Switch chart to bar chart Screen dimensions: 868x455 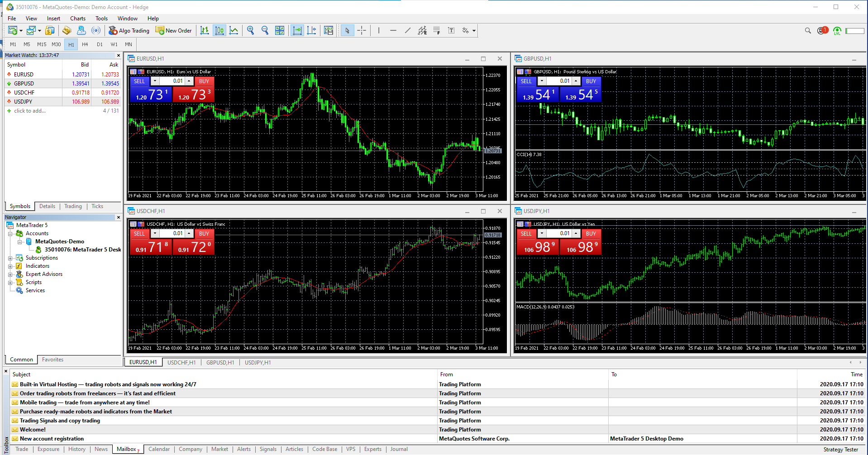(x=205, y=30)
